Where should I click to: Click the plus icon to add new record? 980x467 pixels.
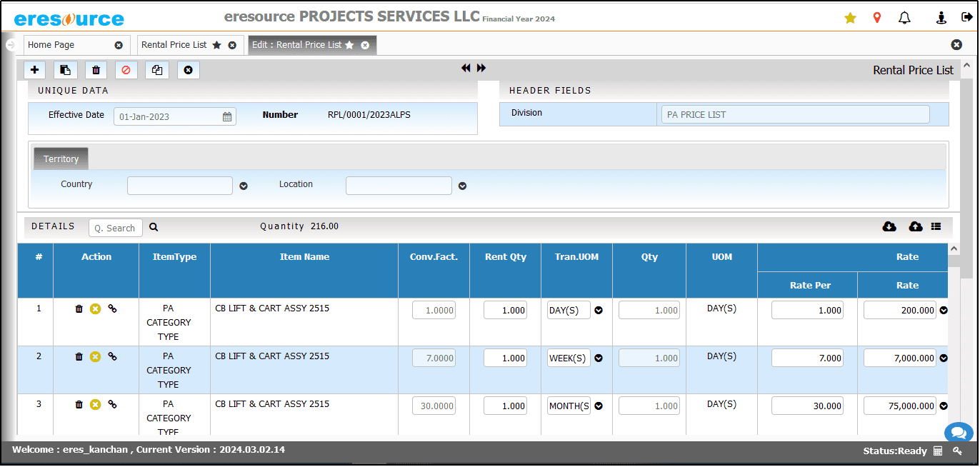(34, 70)
